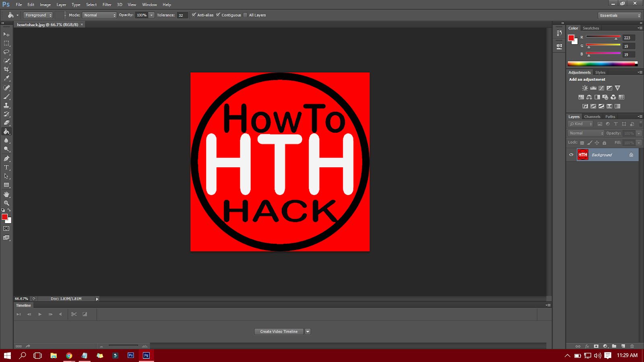Click the foreground color swatch in toolbar

point(4,217)
